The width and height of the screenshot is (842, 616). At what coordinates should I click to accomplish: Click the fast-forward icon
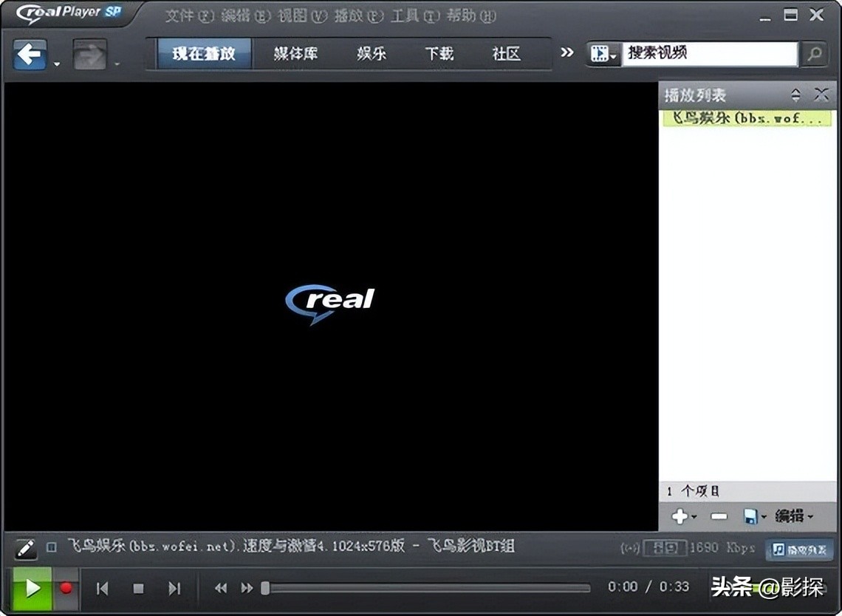[x=247, y=587]
